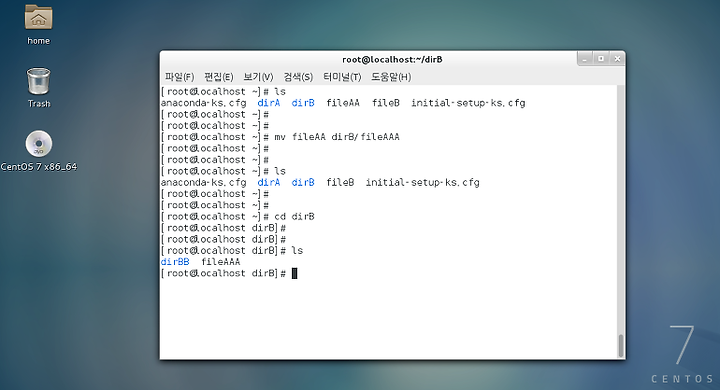Open the 편집(E) menu
This screenshot has width=720, height=390.
(x=219, y=77)
